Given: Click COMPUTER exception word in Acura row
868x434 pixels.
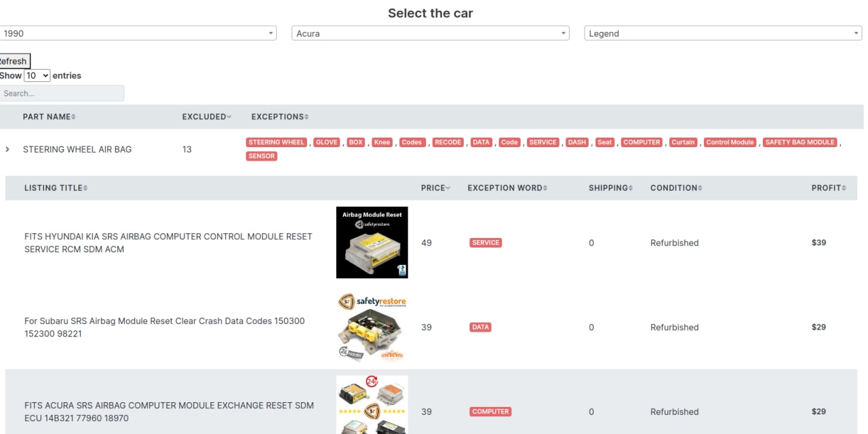Looking at the screenshot, I should (x=490, y=412).
